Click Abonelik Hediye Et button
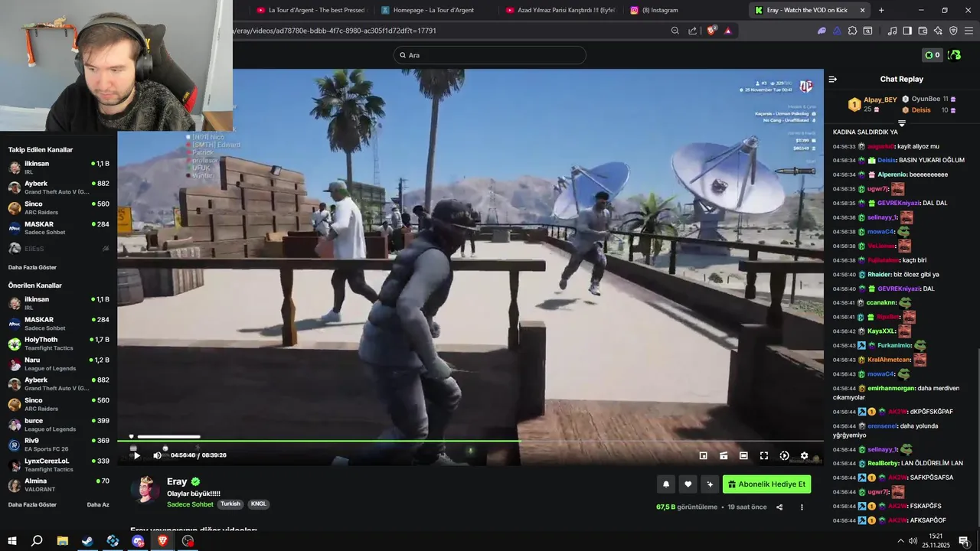The width and height of the screenshot is (980, 551). [766, 484]
